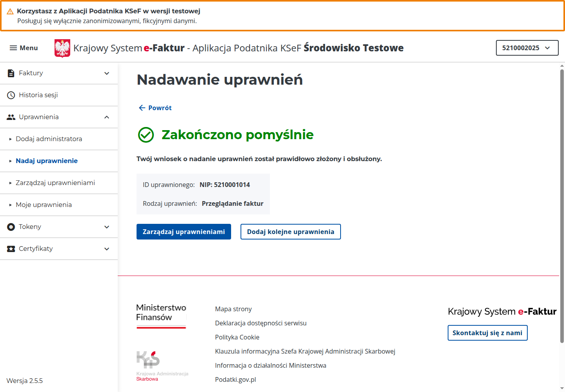Select Nadaj uprawnienie menu item
This screenshot has width=565, height=392.
click(59, 161)
